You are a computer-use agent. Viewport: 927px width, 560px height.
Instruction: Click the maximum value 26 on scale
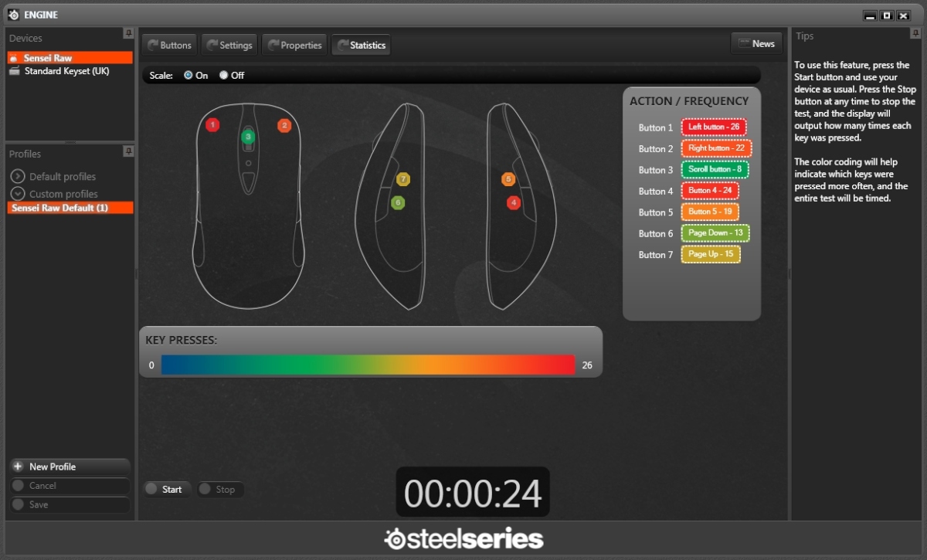[587, 365]
